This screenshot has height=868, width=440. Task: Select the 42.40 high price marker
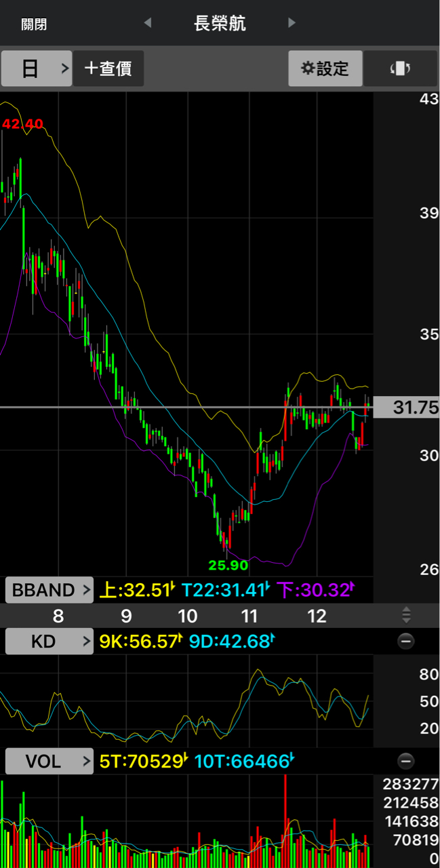22,123
